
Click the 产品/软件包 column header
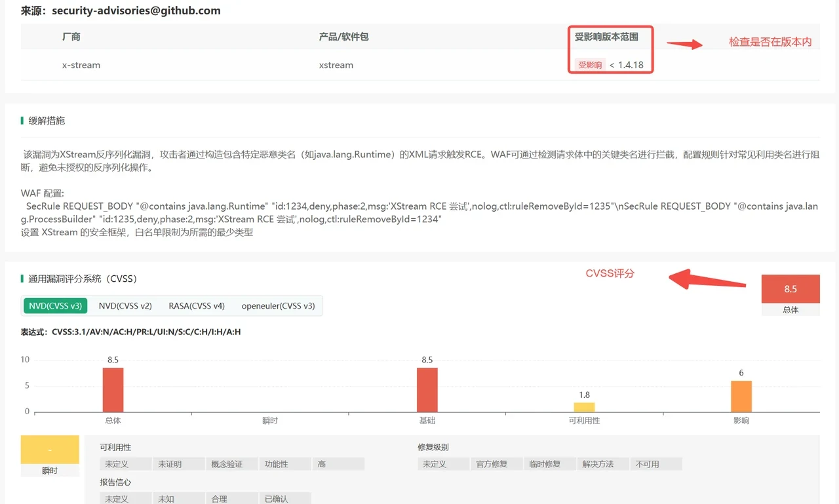tap(344, 37)
